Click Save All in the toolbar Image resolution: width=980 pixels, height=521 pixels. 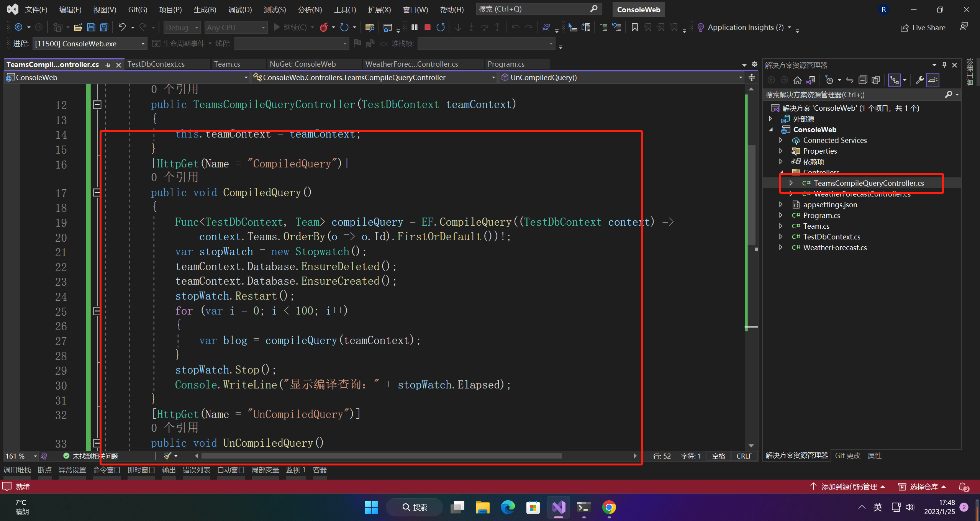(x=104, y=27)
